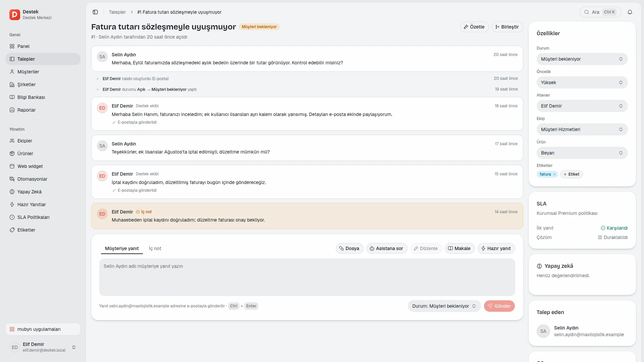Open Hazır Yanıtlar in sidebar
Viewport: 644px width, 362px height.
coord(43,204)
